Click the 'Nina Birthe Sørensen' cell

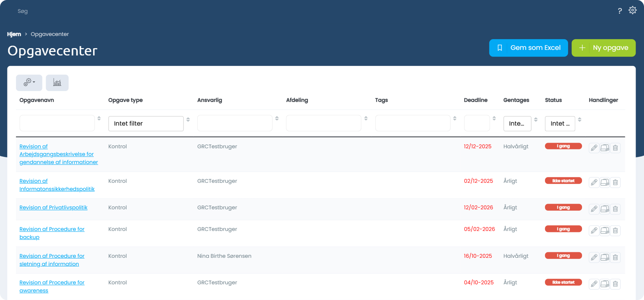(x=224, y=256)
